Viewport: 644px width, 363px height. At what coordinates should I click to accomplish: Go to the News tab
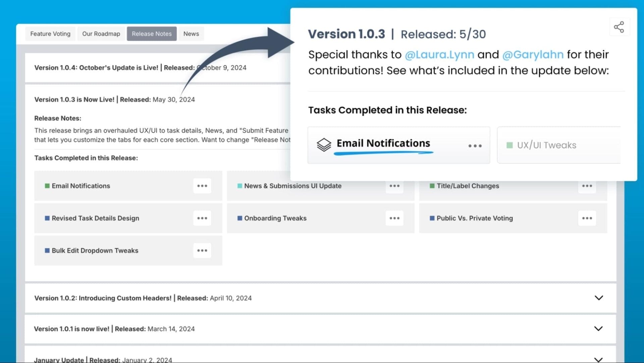[191, 34]
